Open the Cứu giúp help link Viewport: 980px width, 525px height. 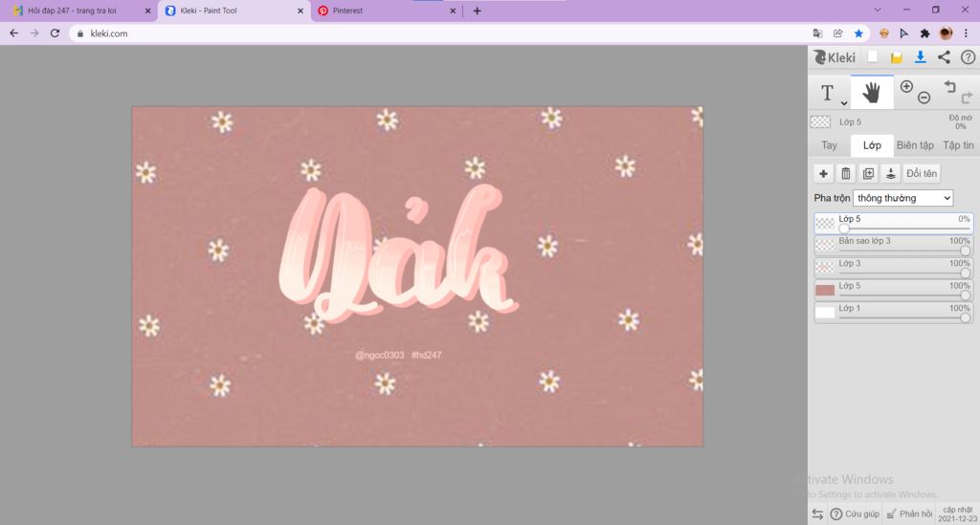pyautogui.click(x=855, y=514)
